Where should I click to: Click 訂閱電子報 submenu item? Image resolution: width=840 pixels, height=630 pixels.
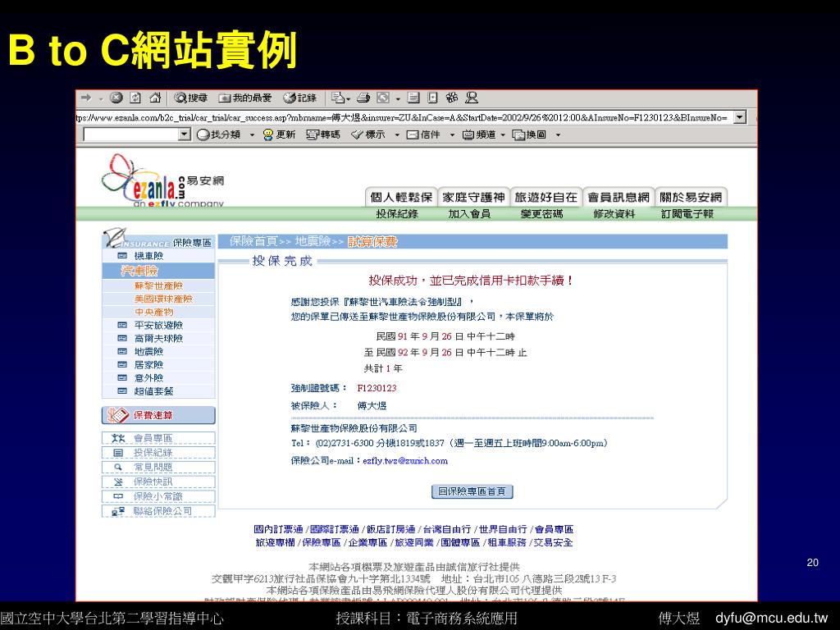point(687,214)
